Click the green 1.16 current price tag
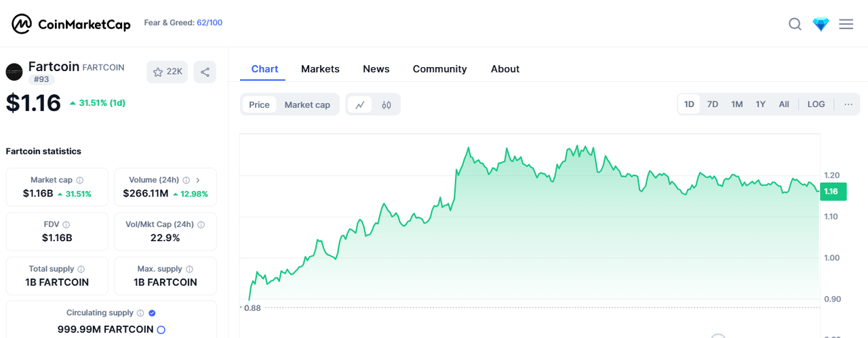 coord(832,192)
